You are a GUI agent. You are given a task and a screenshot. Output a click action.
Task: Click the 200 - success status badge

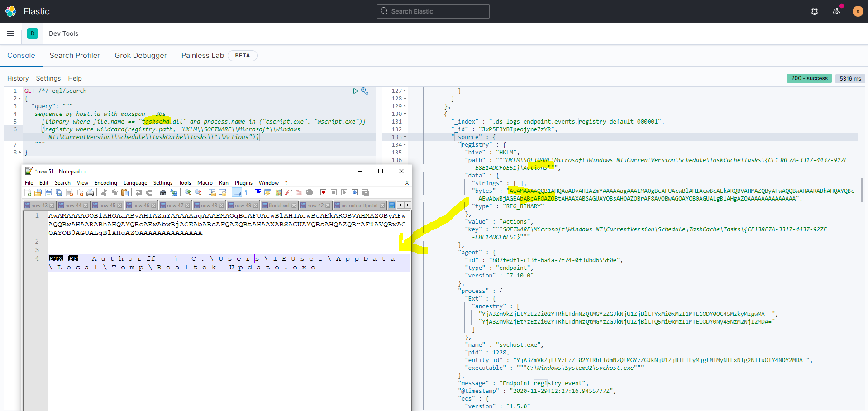click(x=809, y=78)
